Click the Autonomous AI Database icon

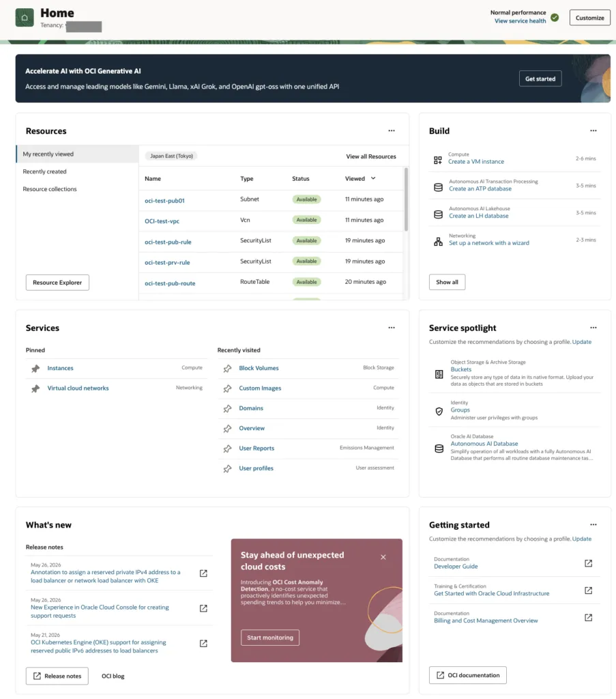pyautogui.click(x=439, y=448)
